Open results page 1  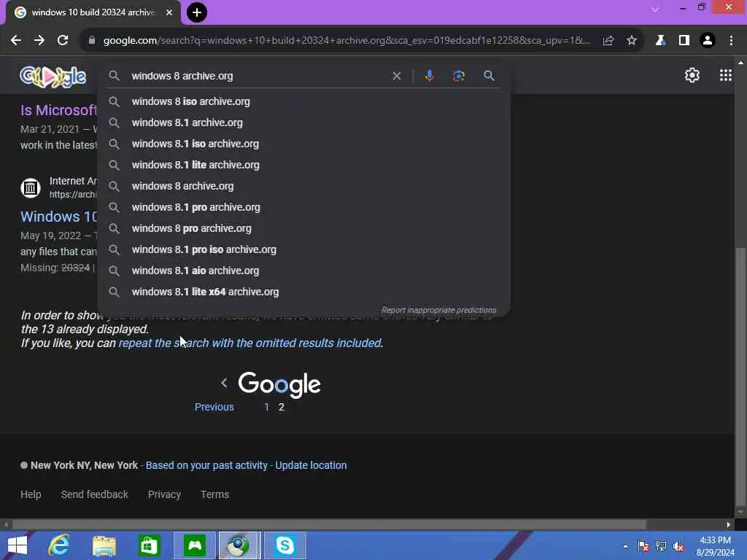click(x=267, y=407)
